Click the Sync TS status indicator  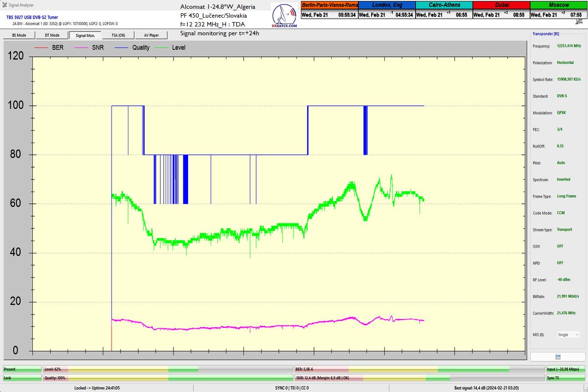point(565,378)
